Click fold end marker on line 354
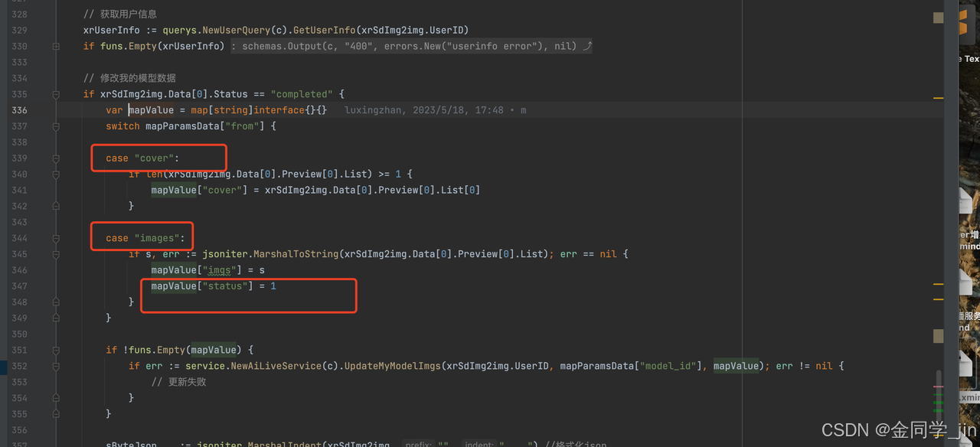Viewport: 980px width, 447px height. pyautogui.click(x=56, y=398)
